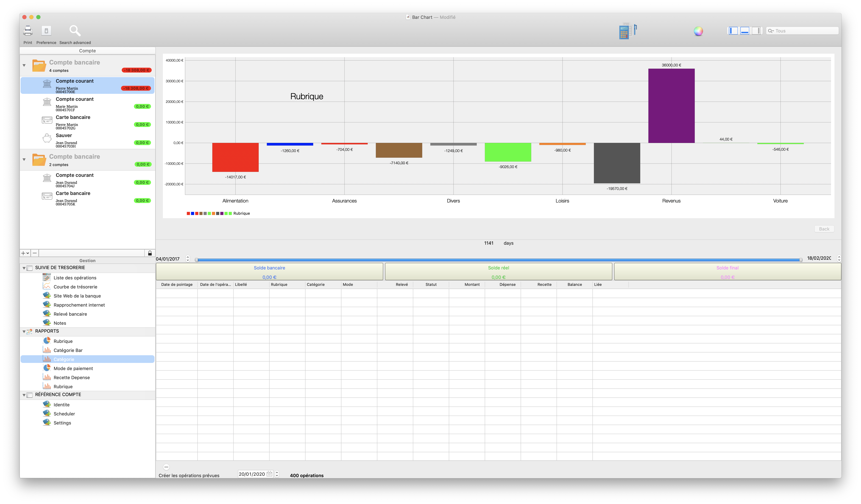The width and height of the screenshot is (861, 504).
Task: Click the Print printer icon
Action: 28,31
